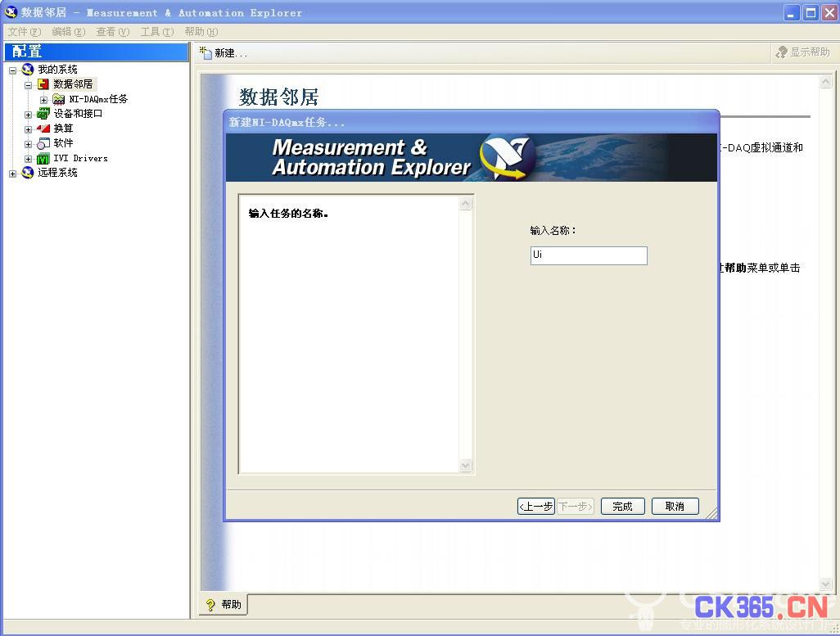Select the 我的系统 tree label
This screenshot has width=840, height=636.
click(x=57, y=70)
